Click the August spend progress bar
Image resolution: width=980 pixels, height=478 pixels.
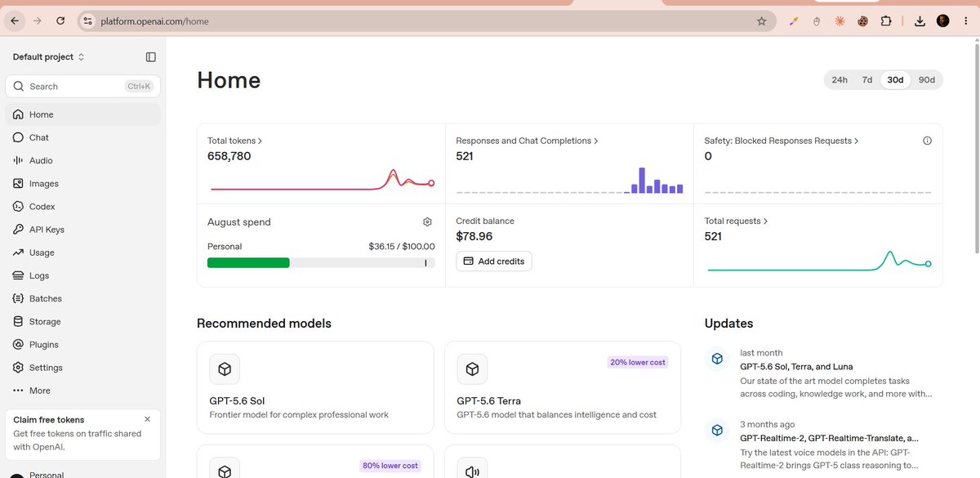[321, 262]
